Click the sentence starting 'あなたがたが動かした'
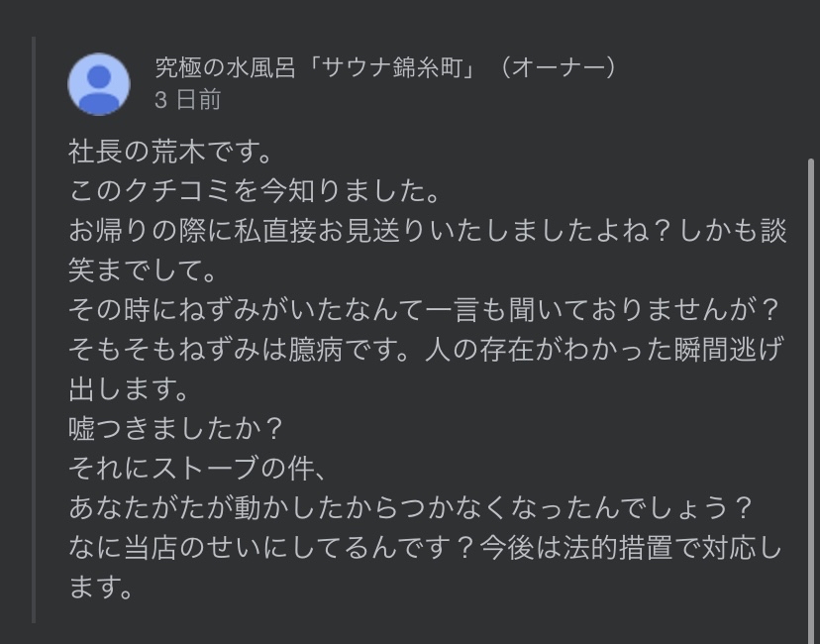 tap(412, 508)
